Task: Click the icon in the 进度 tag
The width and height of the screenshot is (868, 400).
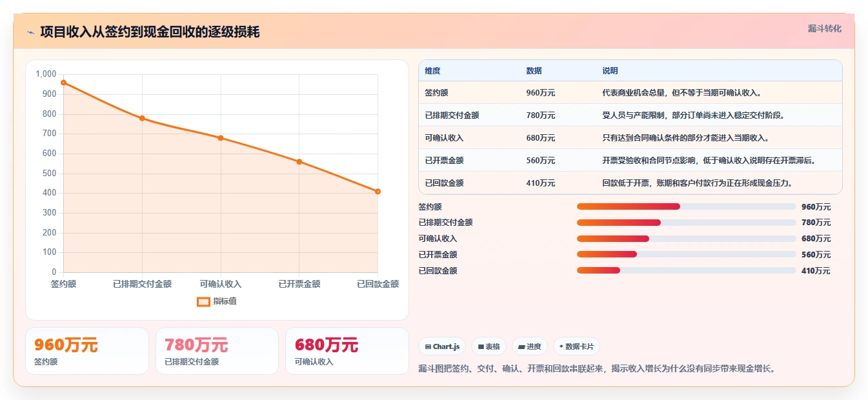Action: 521,347
